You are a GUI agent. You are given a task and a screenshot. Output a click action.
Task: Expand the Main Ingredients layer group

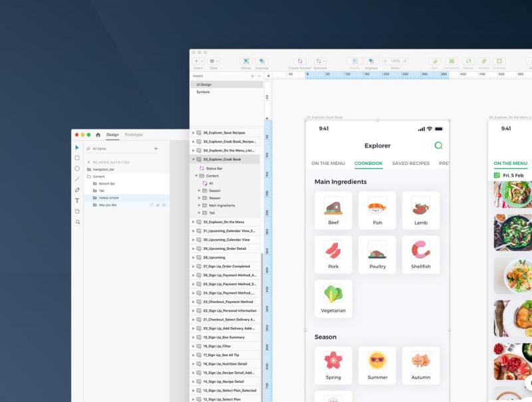click(199, 205)
